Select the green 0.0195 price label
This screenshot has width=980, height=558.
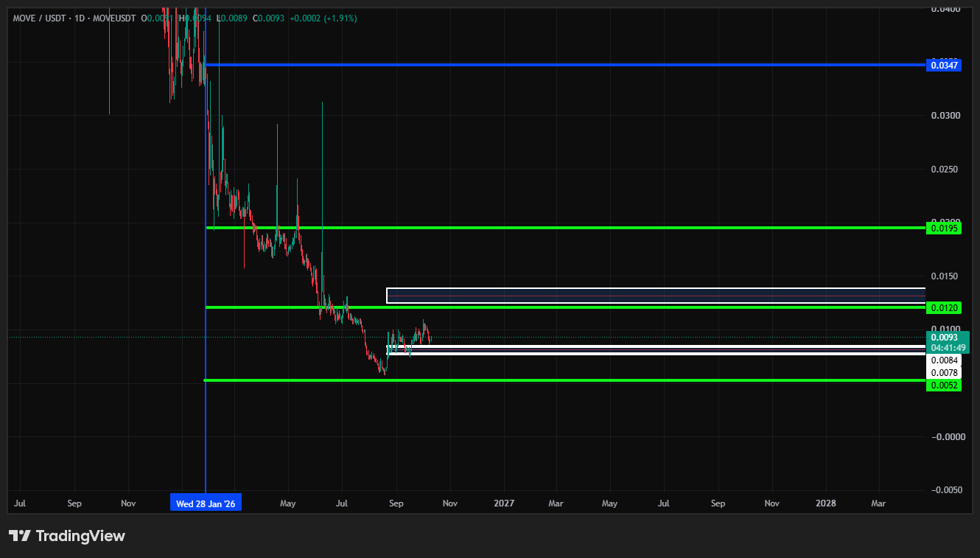click(x=944, y=229)
